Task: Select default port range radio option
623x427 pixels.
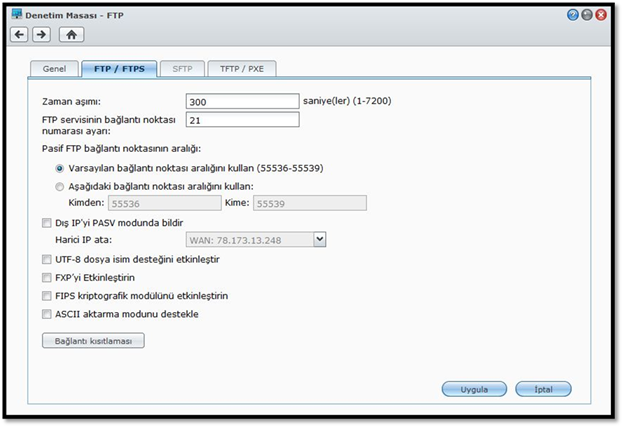Action: (x=61, y=168)
